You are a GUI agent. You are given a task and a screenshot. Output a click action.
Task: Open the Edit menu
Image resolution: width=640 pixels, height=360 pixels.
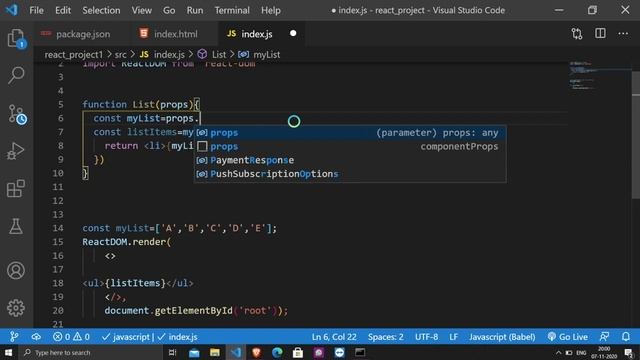click(63, 10)
